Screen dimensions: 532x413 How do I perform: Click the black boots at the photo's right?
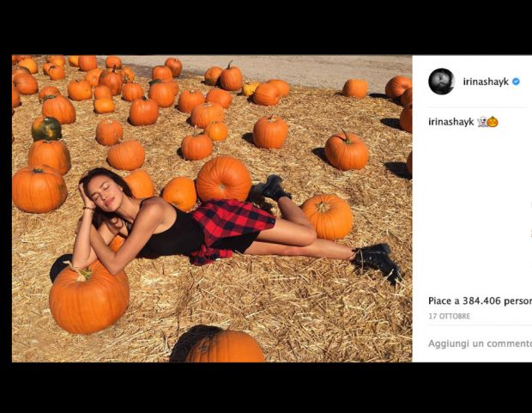pyautogui.click(x=379, y=258)
